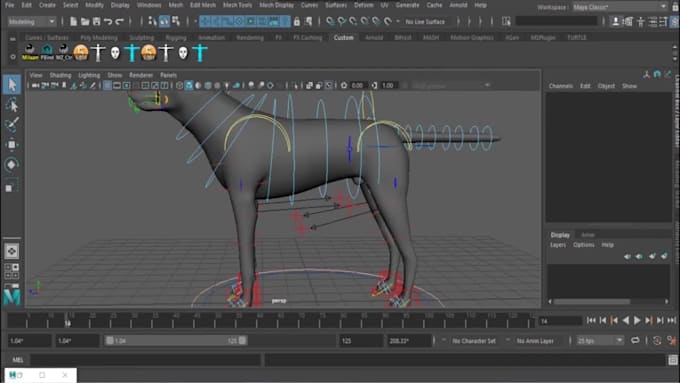Image resolution: width=680 pixels, height=383 pixels.
Task: Toggle select by object type mode icon
Action: coord(164,21)
